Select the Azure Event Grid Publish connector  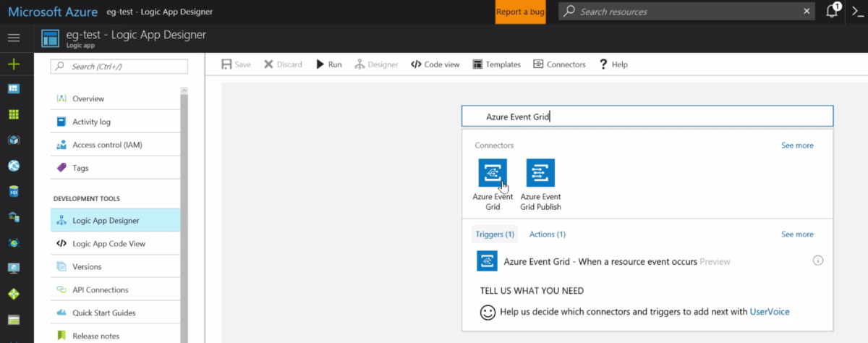click(x=540, y=173)
